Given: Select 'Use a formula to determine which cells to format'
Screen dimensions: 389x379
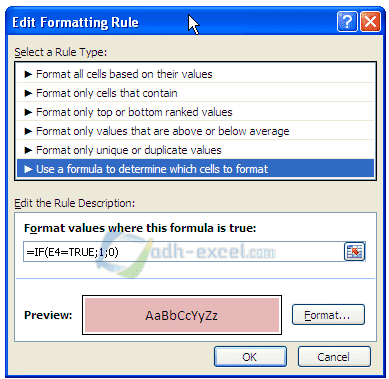Looking at the screenshot, I should 195,169.
